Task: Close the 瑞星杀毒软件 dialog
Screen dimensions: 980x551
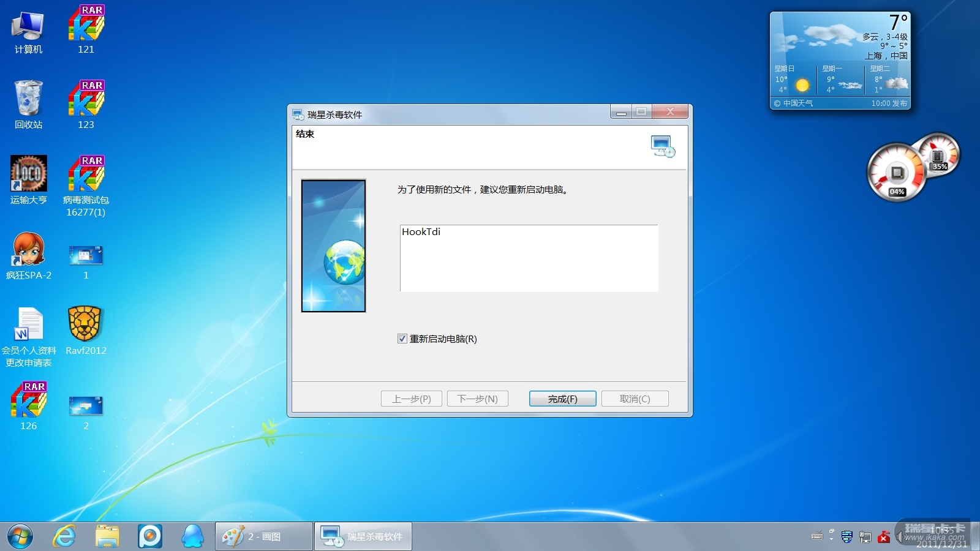Action: tap(670, 112)
